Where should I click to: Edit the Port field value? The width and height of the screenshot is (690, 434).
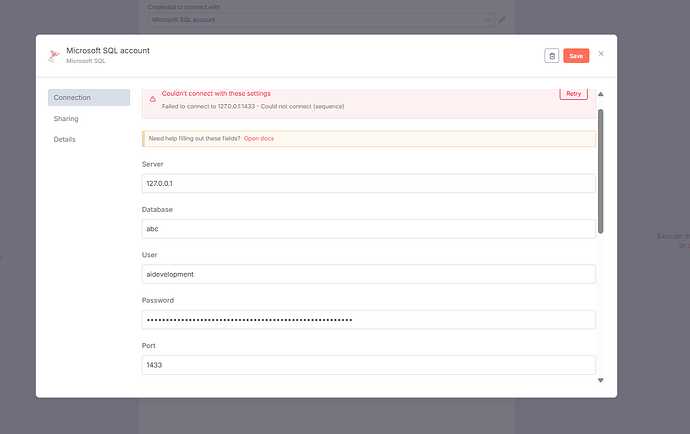pos(369,365)
